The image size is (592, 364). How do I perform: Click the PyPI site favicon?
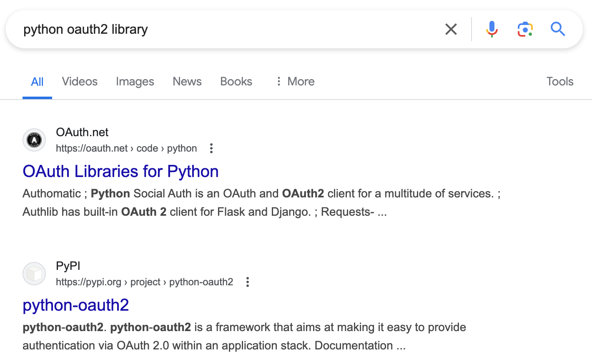tap(34, 274)
